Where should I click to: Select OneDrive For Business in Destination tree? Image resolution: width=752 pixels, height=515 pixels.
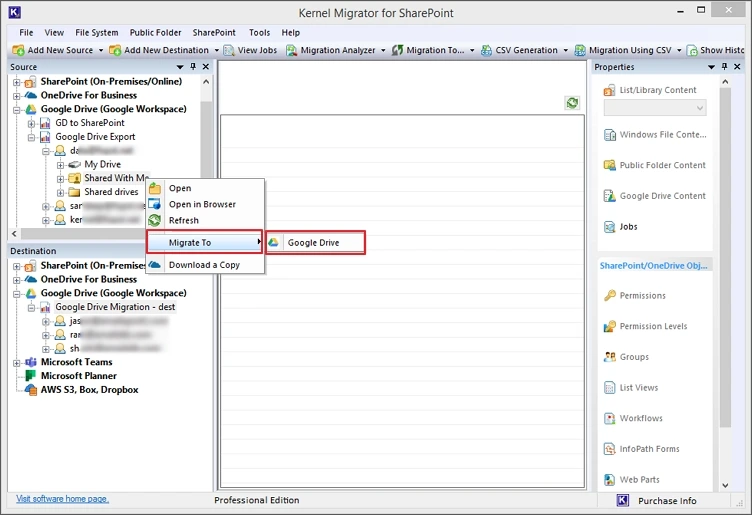(89, 279)
